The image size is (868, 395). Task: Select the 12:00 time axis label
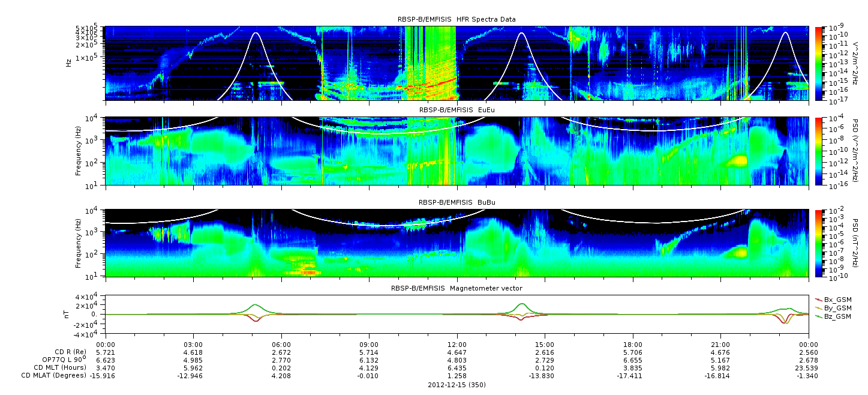click(x=457, y=345)
